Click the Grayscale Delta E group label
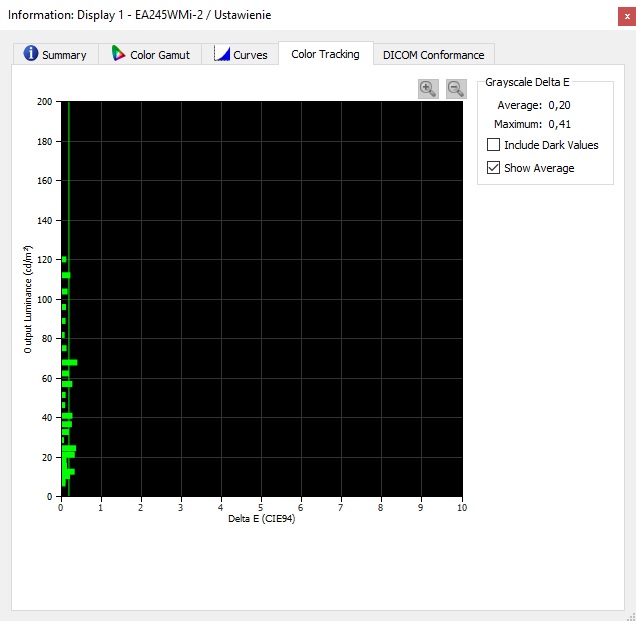 pyautogui.click(x=527, y=82)
